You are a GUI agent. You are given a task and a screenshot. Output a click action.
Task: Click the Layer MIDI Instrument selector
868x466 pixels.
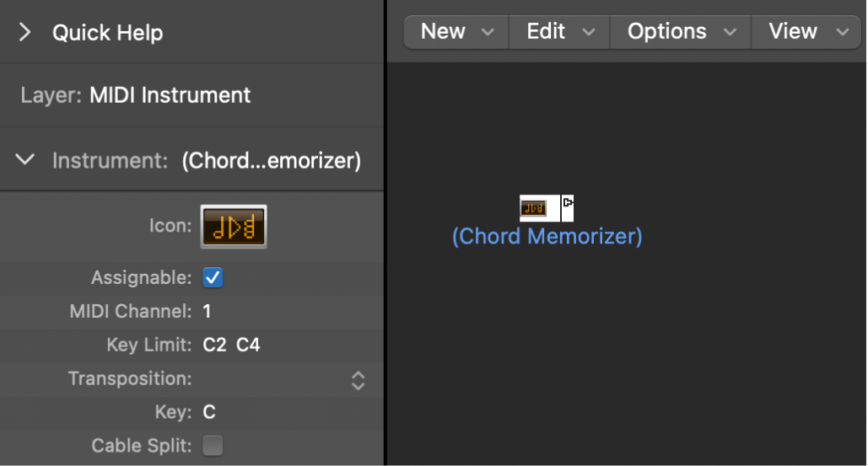coord(170,95)
